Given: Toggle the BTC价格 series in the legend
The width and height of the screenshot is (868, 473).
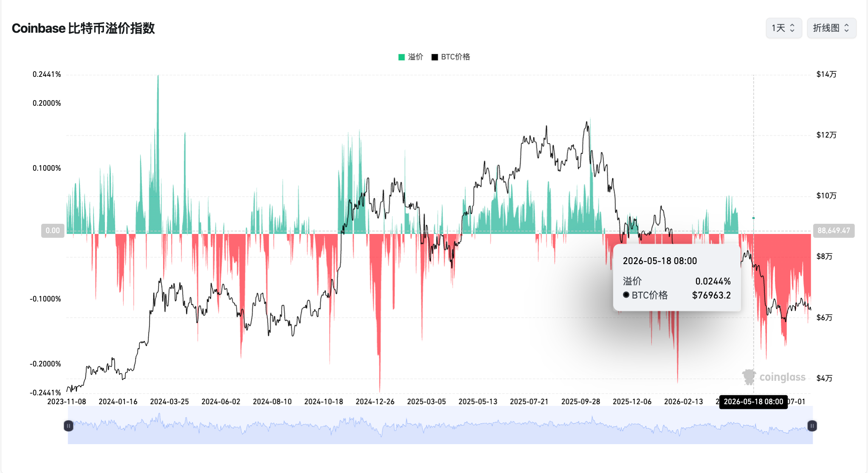Looking at the screenshot, I should point(451,57).
